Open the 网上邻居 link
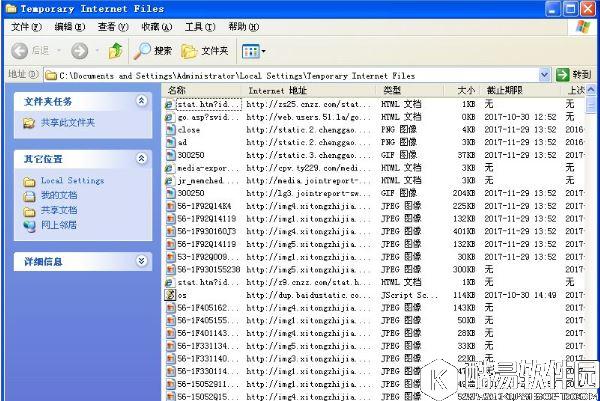This screenshot has width=600, height=401. point(59,225)
